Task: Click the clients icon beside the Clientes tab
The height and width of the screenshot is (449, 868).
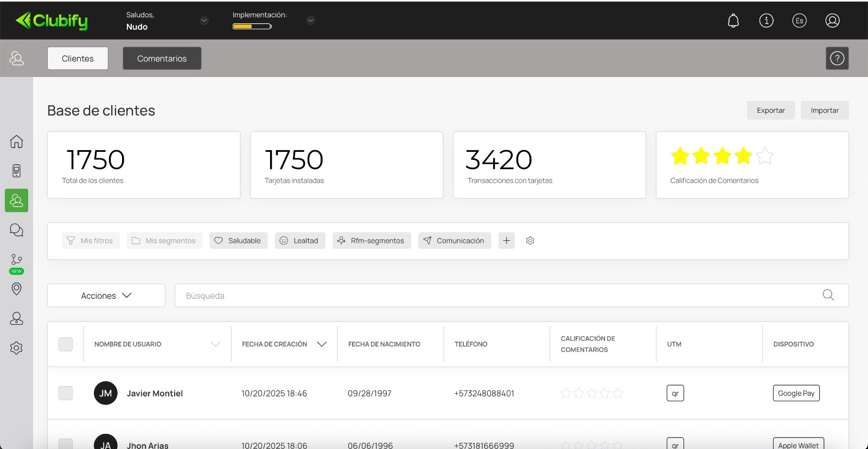Action: pos(16,58)
